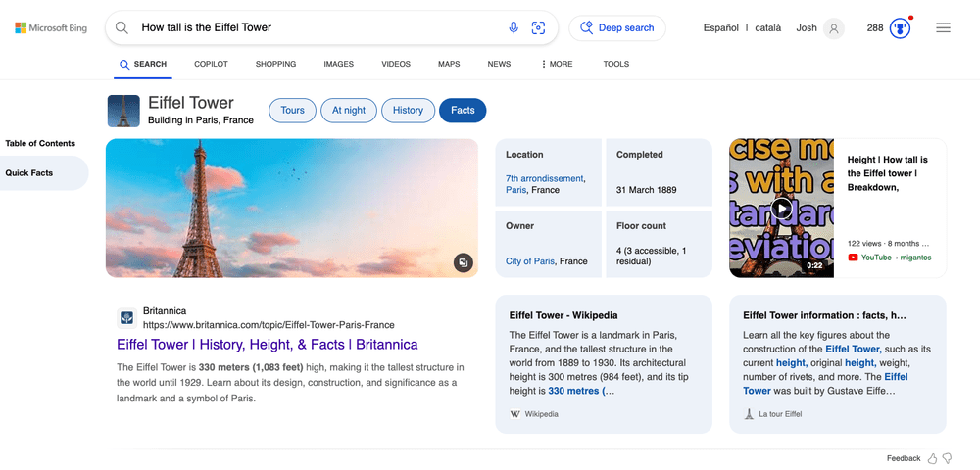Click the La tour Eiffel tower source icon
The height and width of the screenshot is (470, 980).
[749, 414]
